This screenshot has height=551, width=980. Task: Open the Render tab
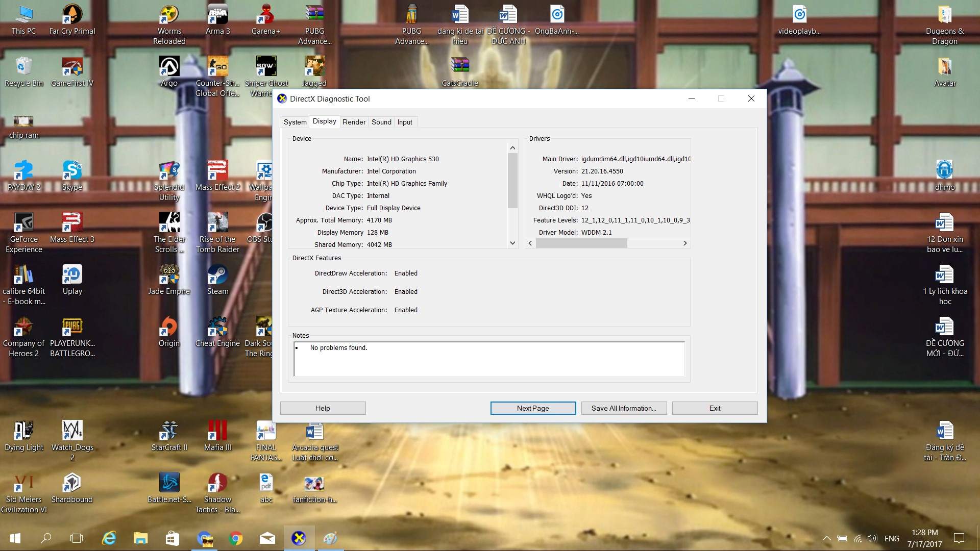(354, 122)
